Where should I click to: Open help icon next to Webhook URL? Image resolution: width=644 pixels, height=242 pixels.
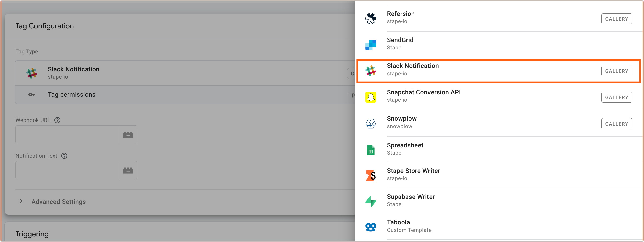click(x=57, y=120)
